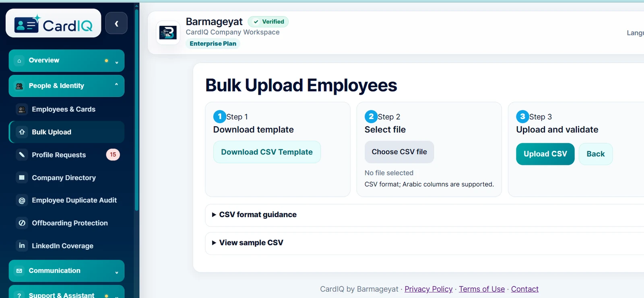644x298 pixels.
Task: Open the Privacy Policy link
Action: (429, 289)
